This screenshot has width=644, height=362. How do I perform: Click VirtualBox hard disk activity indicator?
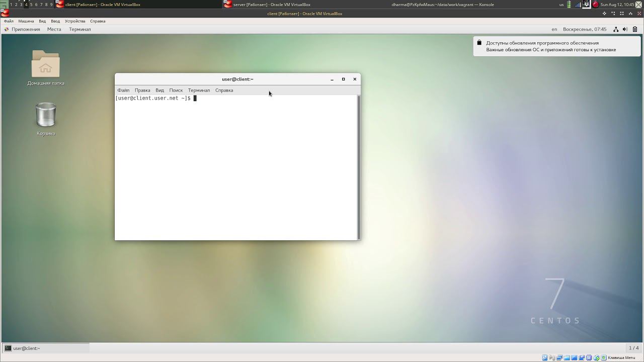point(545,357)
